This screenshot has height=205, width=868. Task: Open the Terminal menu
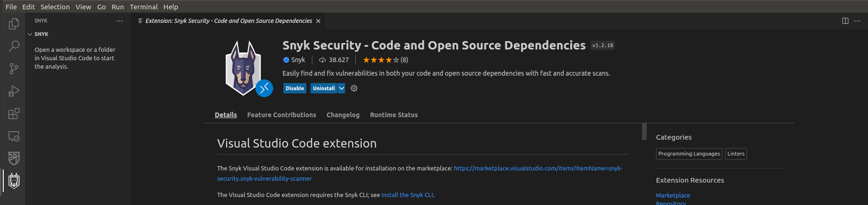pos(144,7)
